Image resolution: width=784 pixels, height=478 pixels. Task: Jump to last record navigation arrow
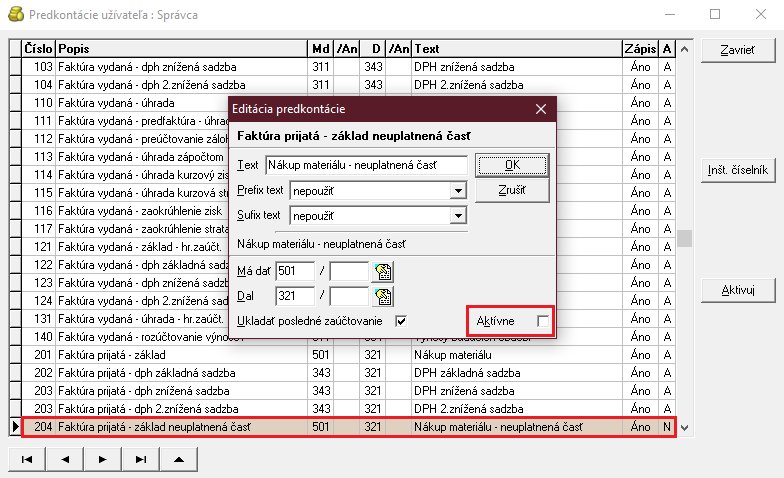click(x=140, y=459)
